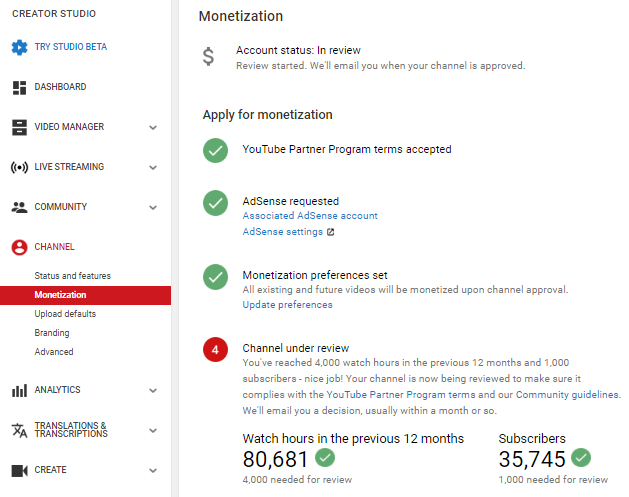This screenshot has width=629, height=497.
Task: Open the Community menu label
Action: [x=61, y=207]
